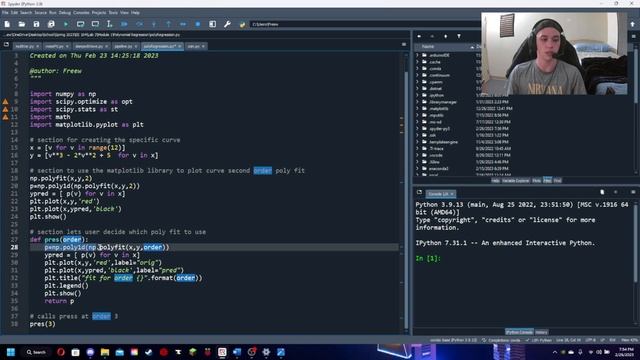
Task: Step into function debug icon
Action: pos(154,24)
